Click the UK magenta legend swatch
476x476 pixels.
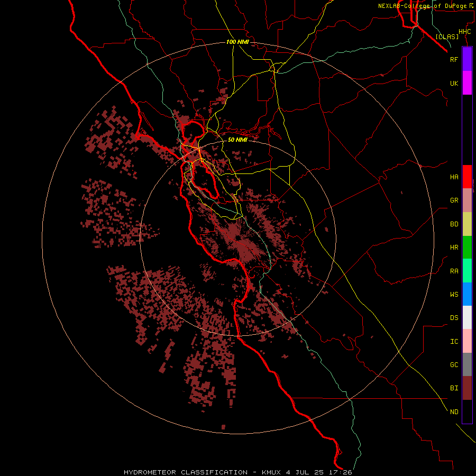click(x=467, y=83)
